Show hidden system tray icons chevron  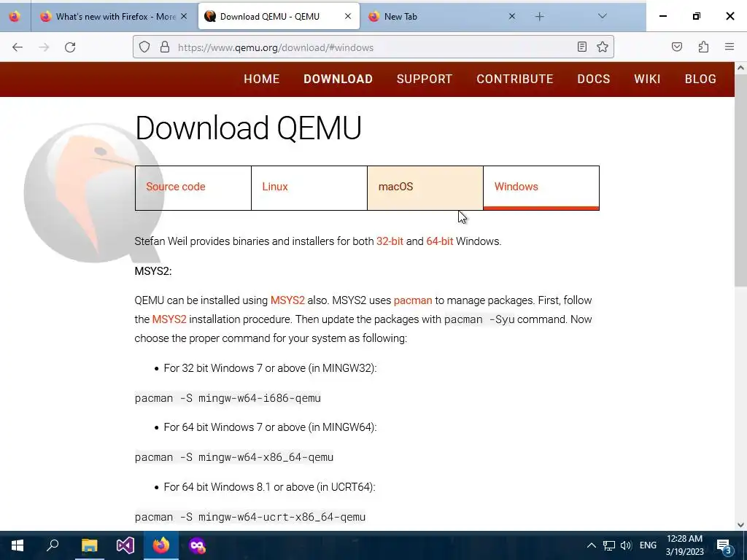click(x=591, y=545)
